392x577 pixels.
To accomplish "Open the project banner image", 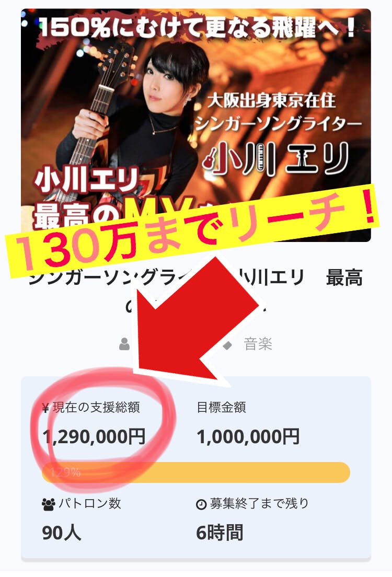I will (196, 125).
